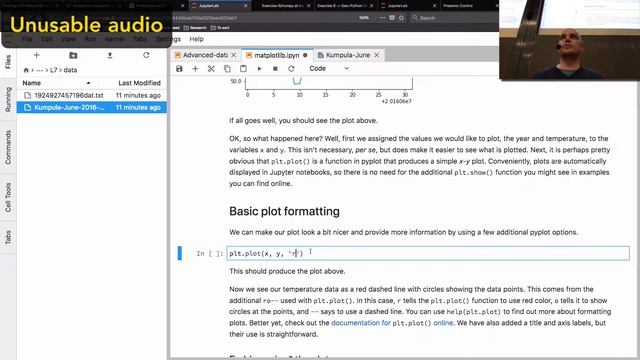Sort files by Name column

56,83
